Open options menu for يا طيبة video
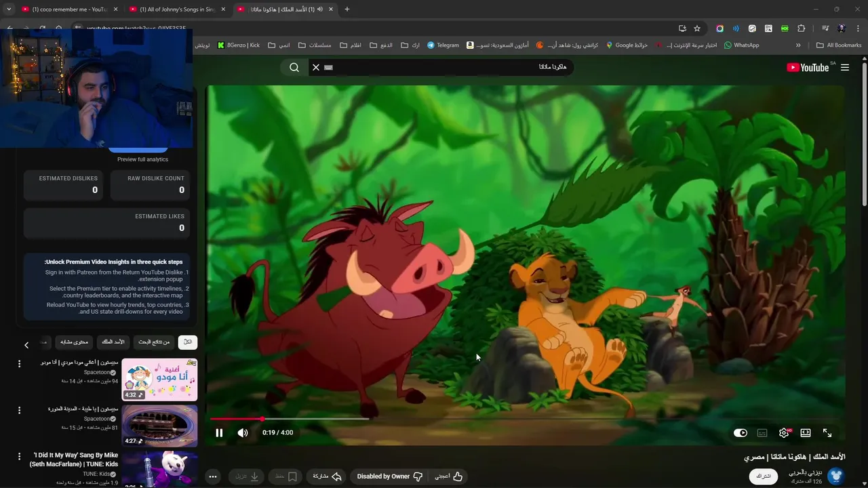 point(19,410)
